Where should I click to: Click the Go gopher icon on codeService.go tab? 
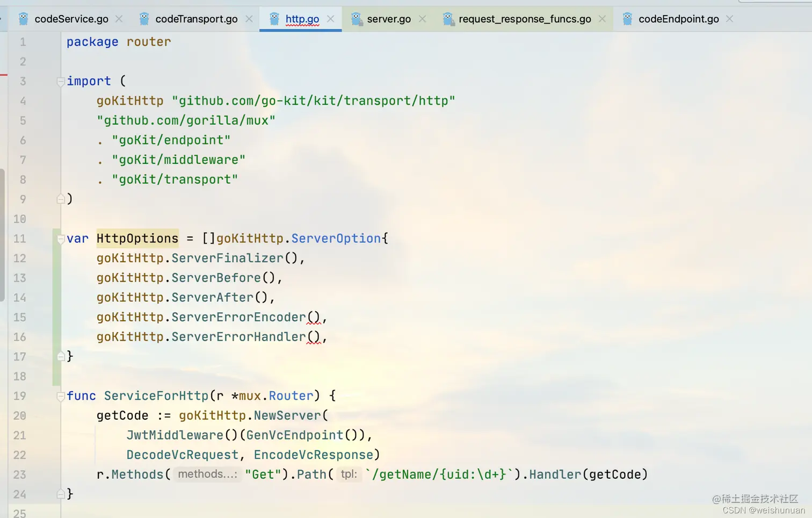[23, 19]
